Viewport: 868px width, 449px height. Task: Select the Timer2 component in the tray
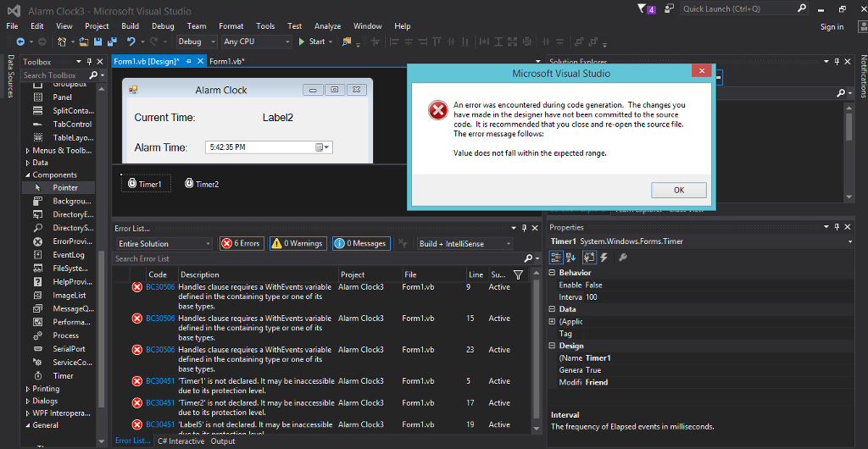pyautogui.click(x=202, y=184)
